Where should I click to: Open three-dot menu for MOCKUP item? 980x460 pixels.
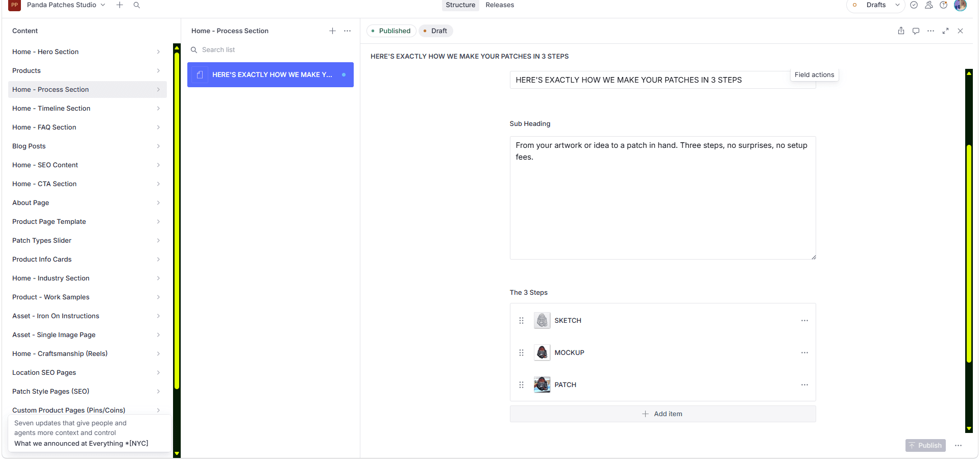click(805, 353)
